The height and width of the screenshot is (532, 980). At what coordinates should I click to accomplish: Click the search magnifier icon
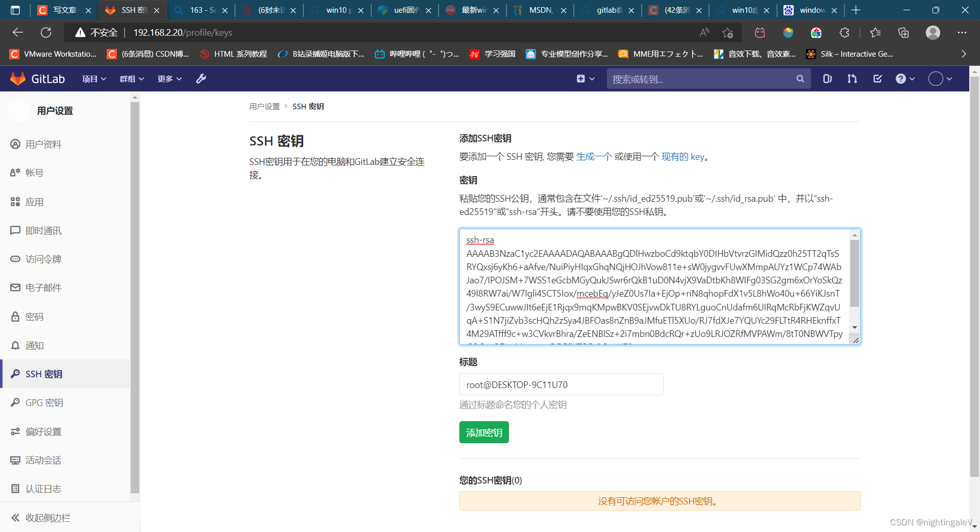[x=800, y=79]
